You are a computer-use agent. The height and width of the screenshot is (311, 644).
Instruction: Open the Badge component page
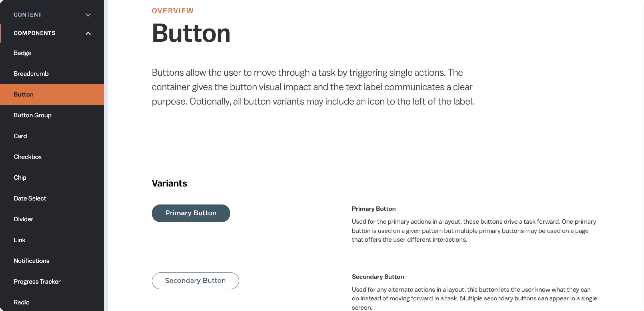point(22,53)
